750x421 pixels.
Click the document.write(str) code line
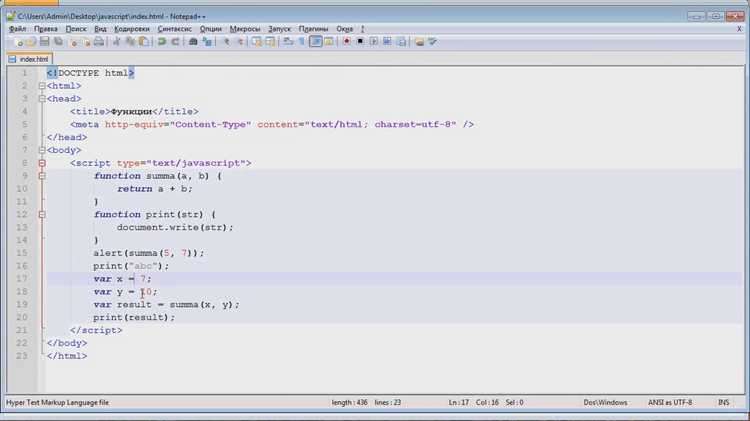[175, 228]
